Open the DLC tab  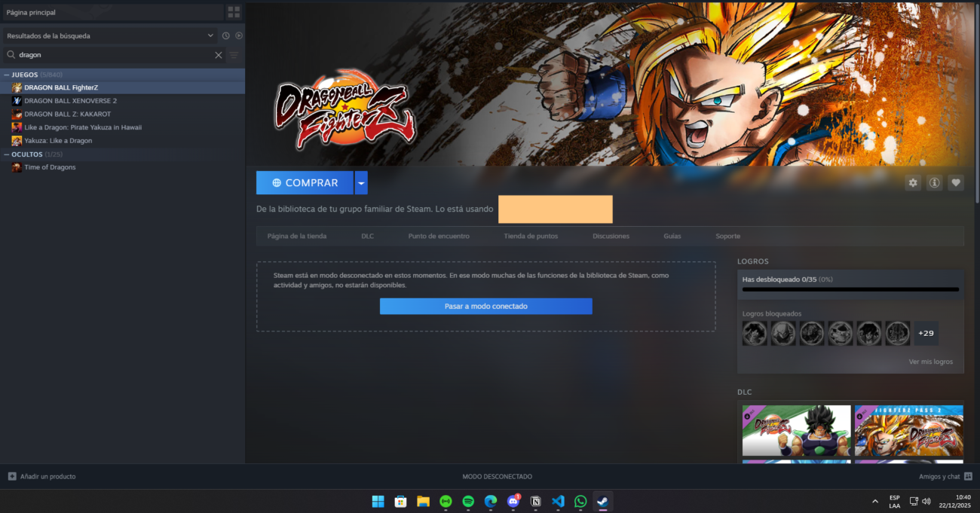tap(367, 236)
